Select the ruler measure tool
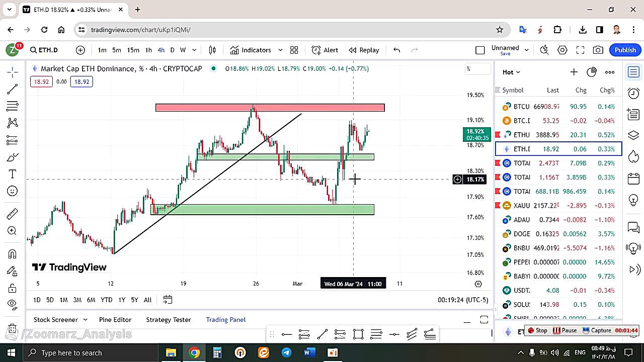 [13, 214]
